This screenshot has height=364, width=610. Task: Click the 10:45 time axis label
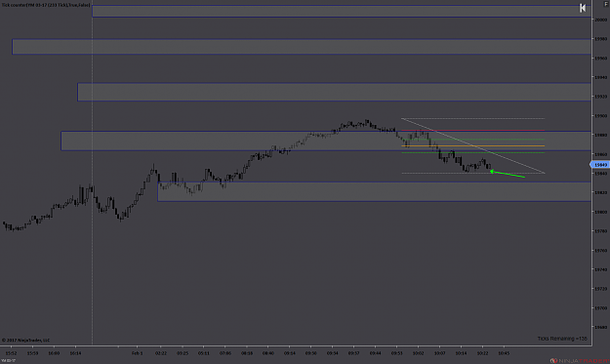tap(504, 353)
